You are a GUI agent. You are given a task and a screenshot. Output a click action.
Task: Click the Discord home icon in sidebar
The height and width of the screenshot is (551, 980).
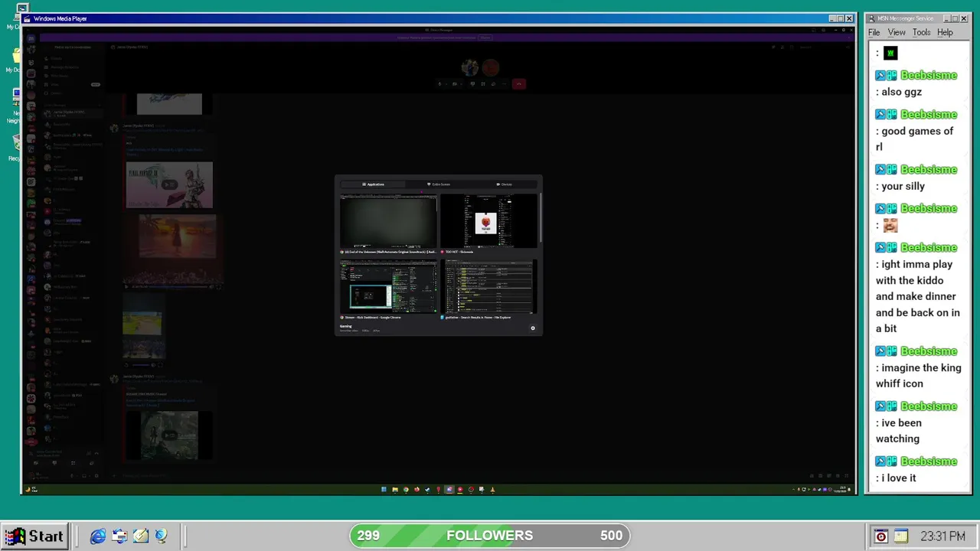coord(31,37)
